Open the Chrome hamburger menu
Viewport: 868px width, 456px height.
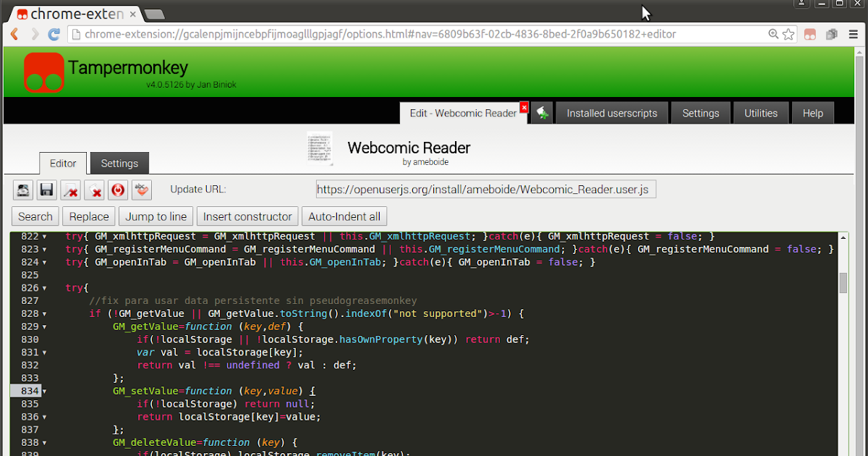coord(852,34)
